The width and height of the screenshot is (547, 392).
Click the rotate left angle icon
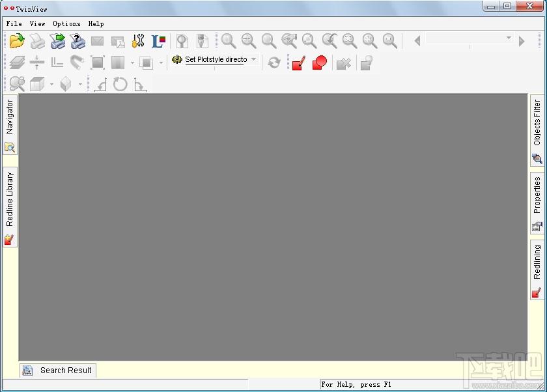[x=100, y=85]
